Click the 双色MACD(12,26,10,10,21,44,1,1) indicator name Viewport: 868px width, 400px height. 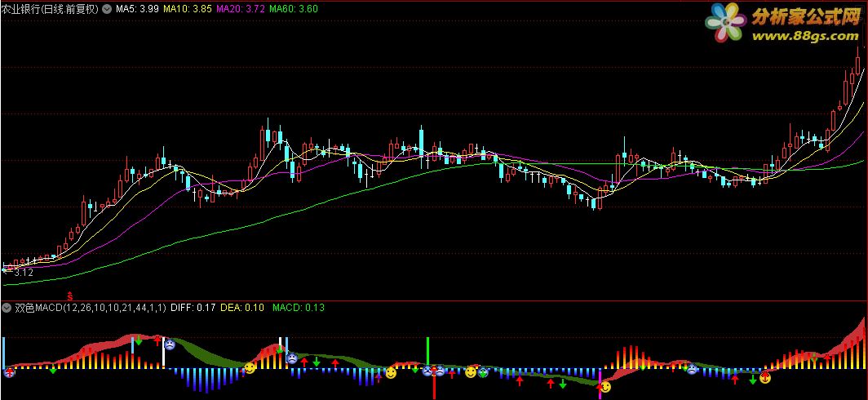coord(91,308)
